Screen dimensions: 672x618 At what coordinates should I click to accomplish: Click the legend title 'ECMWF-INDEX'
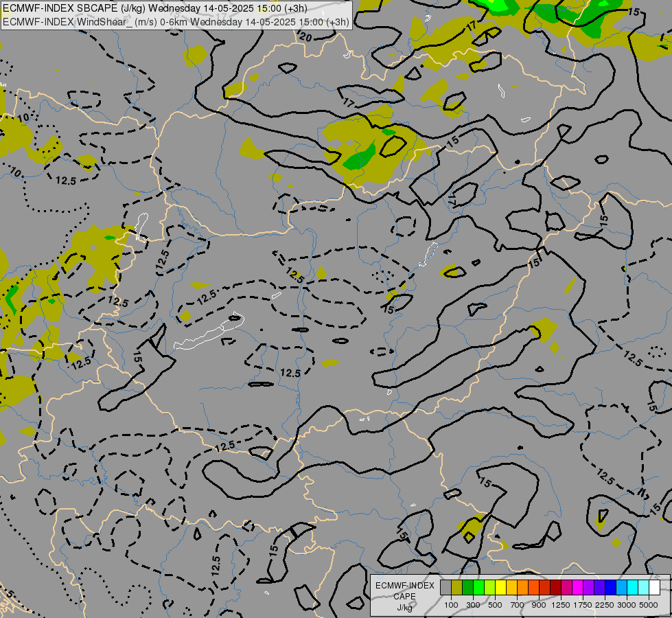coord(404,586)
